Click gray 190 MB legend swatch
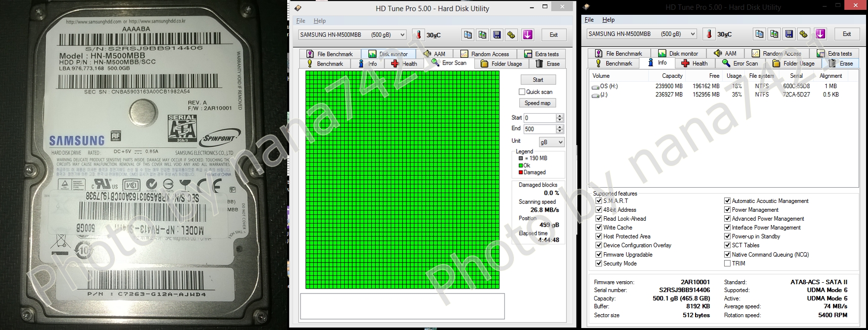Image resolution: width=868 pixels, height=330 pixels. [520, 159]
